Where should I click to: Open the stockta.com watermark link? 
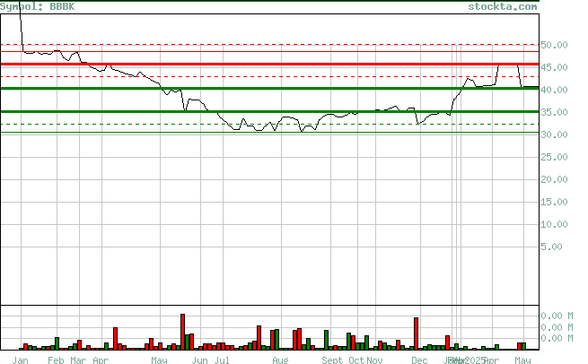click(x=502, y=7)
